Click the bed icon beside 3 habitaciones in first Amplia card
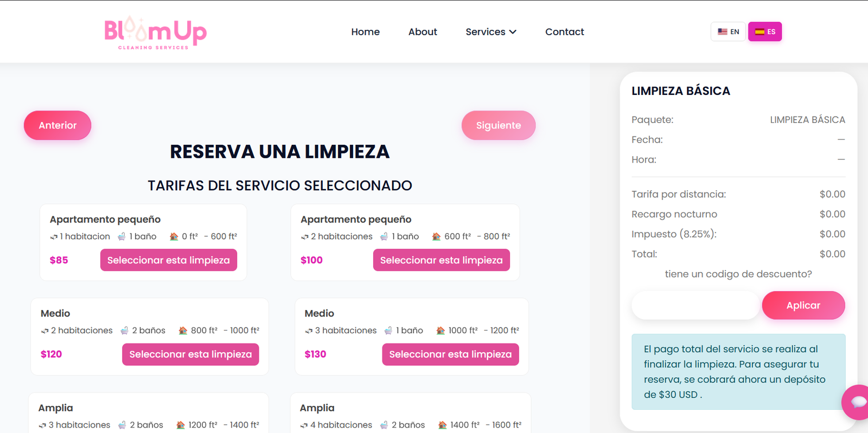 click(x=42, y=425)
